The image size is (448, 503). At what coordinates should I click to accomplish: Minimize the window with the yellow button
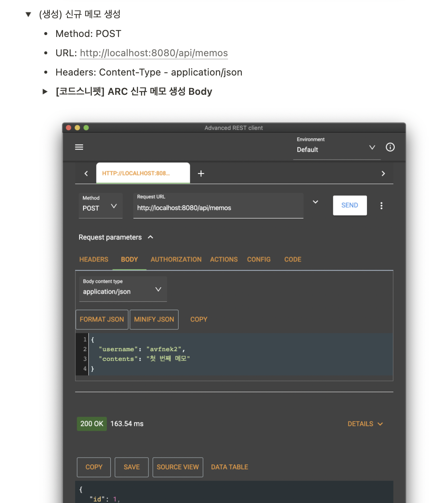pyautogui.click(x=77, y=128)
